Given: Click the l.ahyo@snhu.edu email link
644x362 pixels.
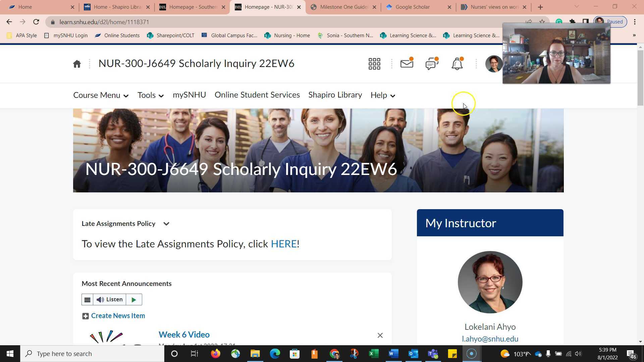Looking at the screenshot, I should 490,339.
